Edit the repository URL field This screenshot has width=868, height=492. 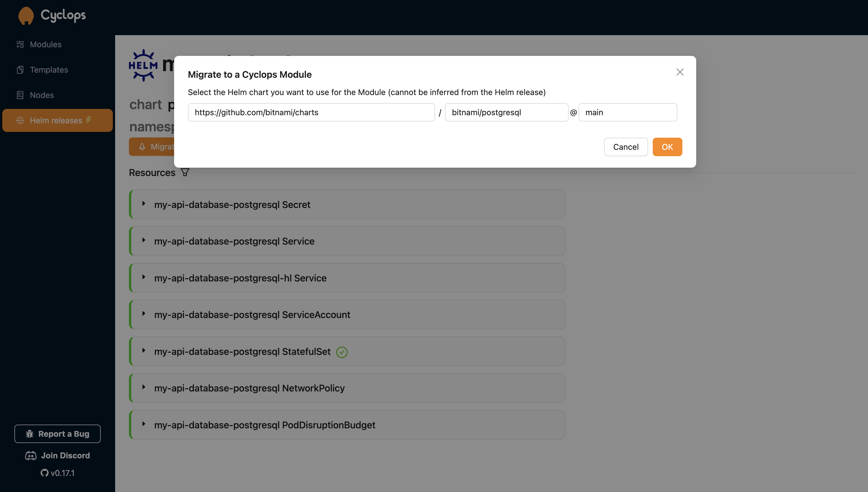(x=311, y=112)
